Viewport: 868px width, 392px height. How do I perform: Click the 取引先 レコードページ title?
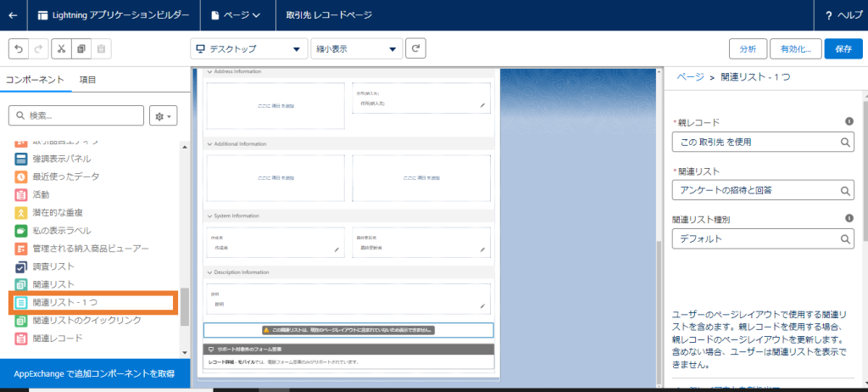click(x=329, y=15)
